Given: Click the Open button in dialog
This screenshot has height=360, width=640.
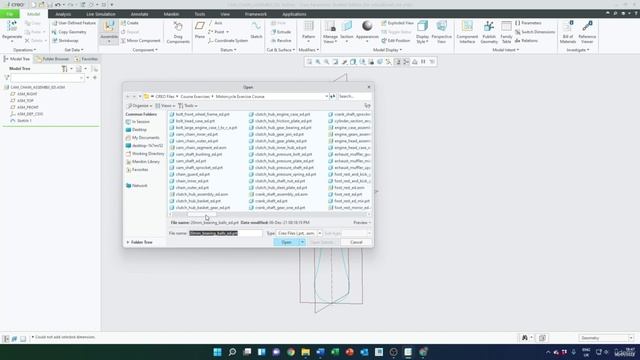Looking at the screenshot, I should coord(287,242).
